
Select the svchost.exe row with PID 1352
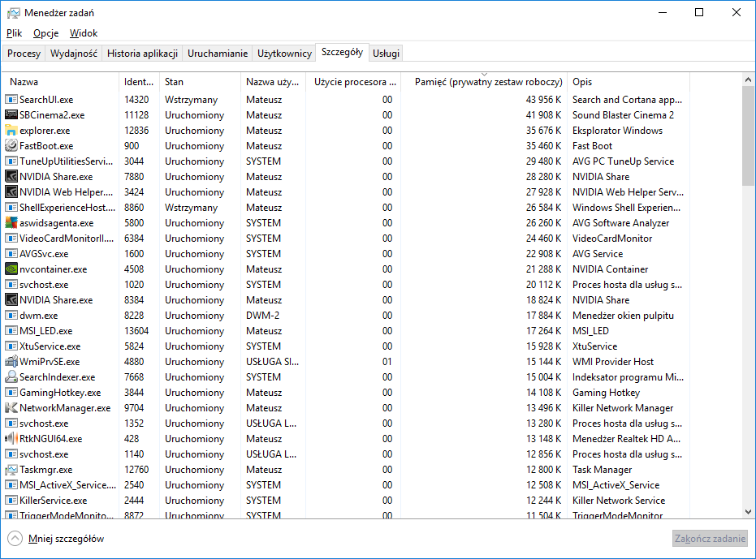point(344,424)
